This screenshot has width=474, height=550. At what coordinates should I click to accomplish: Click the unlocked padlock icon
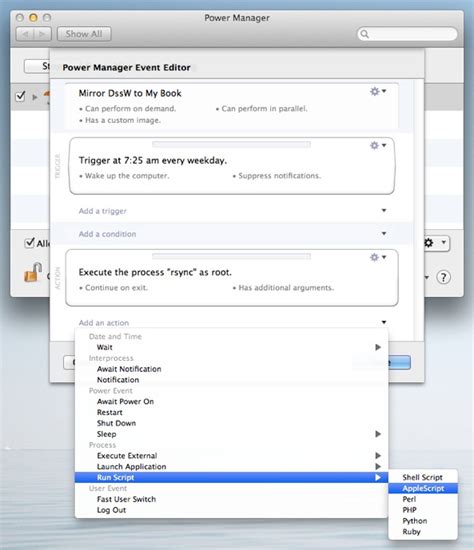coord(33,272)
